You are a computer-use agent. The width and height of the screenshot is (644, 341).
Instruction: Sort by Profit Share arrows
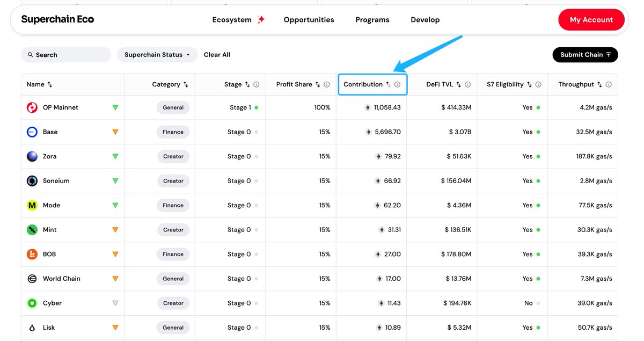click(318, 84)
